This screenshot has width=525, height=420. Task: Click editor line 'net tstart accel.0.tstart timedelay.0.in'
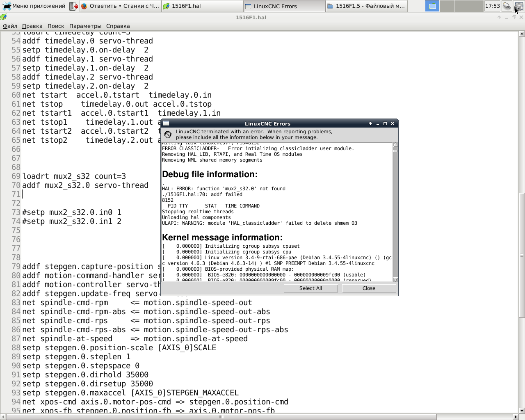point(117,95)
